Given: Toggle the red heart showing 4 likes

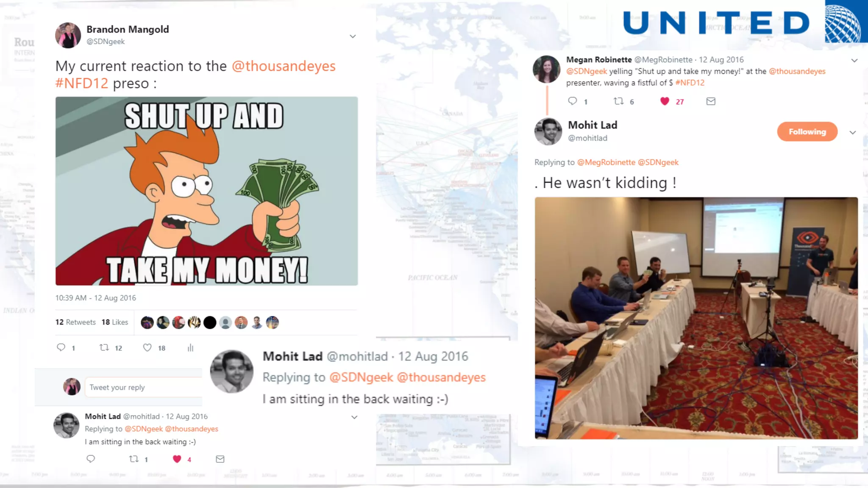Looking at the screenshot, I should tap(177, 459).
